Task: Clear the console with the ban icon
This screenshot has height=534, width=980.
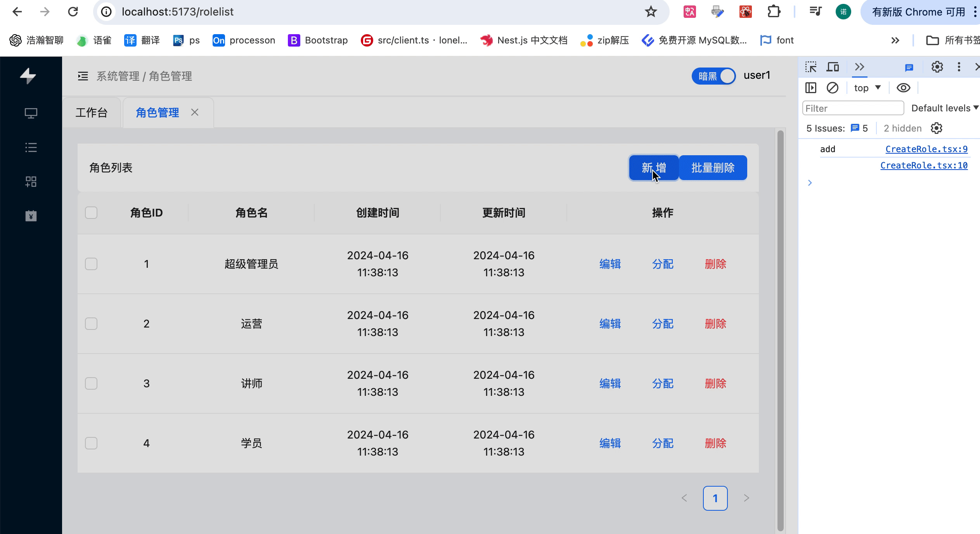Action: pos(832,88)
